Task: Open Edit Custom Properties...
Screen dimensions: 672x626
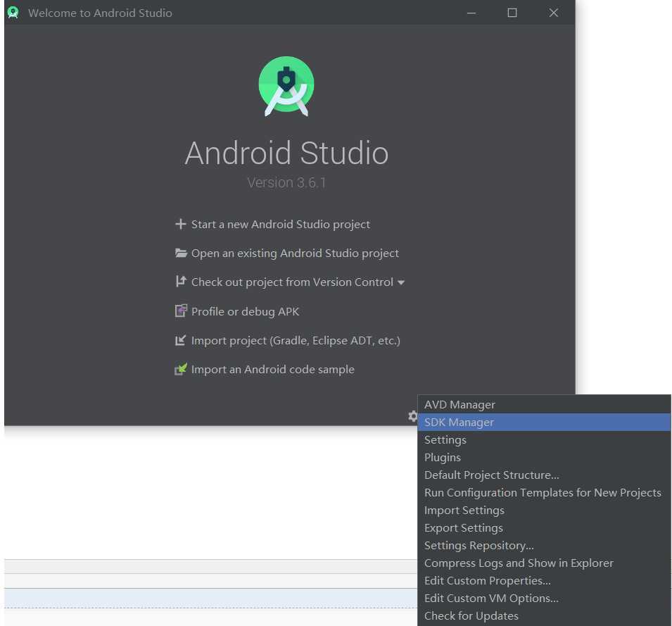Action: pos(545,580)
